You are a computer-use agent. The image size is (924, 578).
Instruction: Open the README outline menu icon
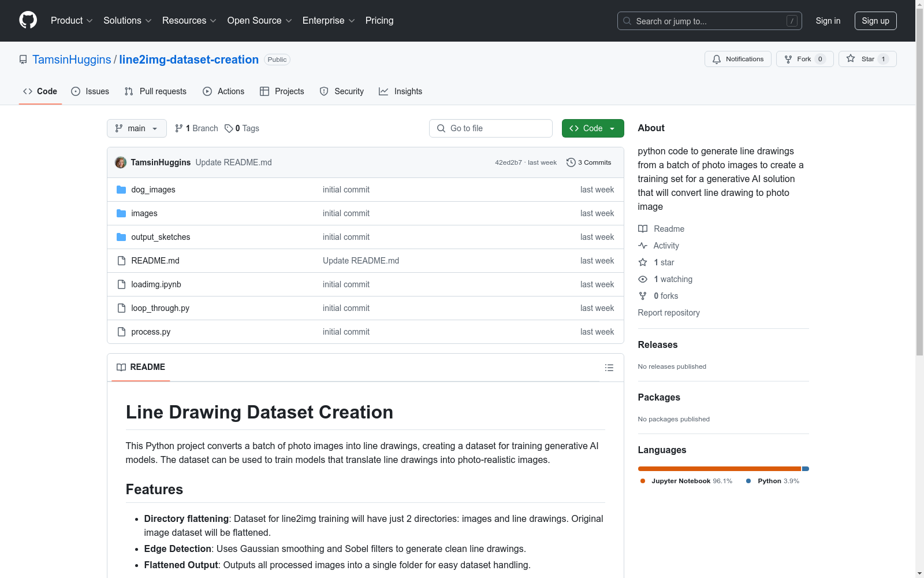pos(609,368)
